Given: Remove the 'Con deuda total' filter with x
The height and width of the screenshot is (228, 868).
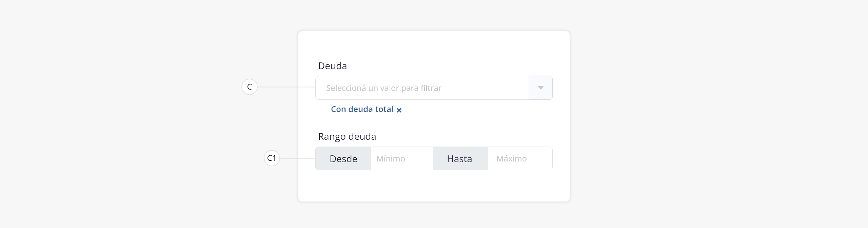Looking at the screenshot, I should 399,110.
